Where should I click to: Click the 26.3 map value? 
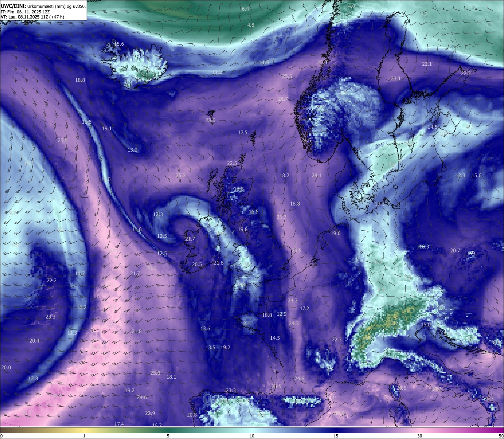(x=488, y=399)
